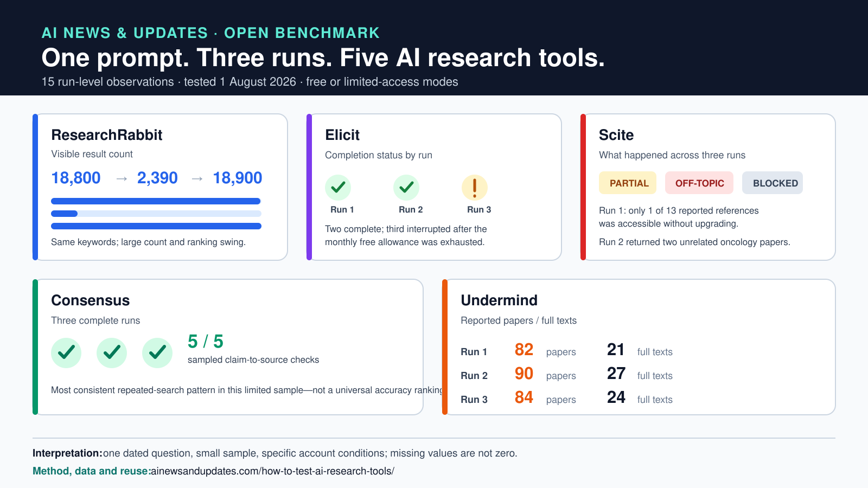Click the 21 full texts value
The image size is (868, 488).
coord(616,350)
